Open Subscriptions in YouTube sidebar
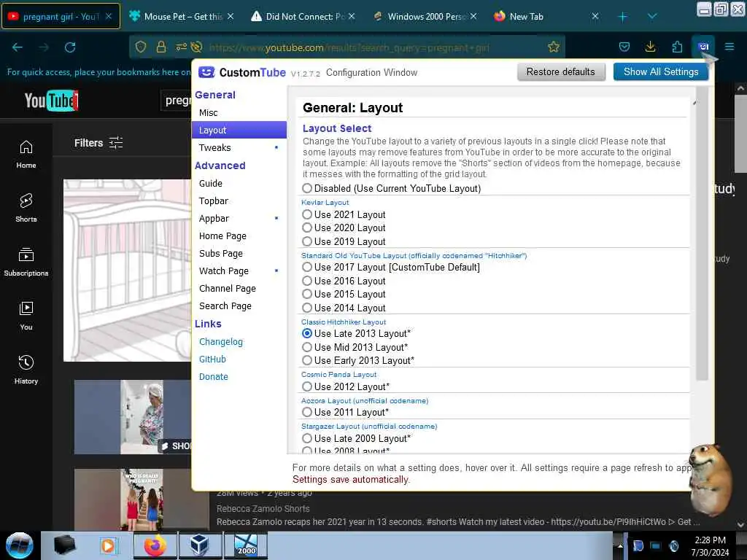Viewport: 747px width, 560px height. 26,262
